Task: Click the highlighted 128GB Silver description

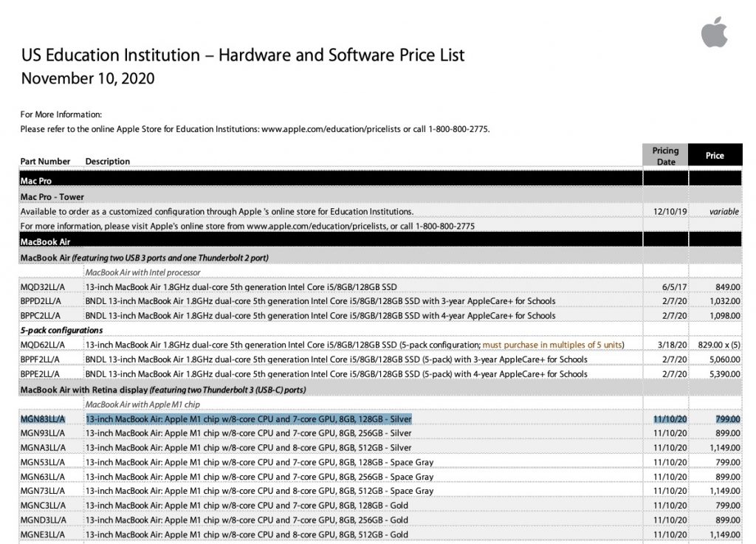Action: click(x=249, y=419)
